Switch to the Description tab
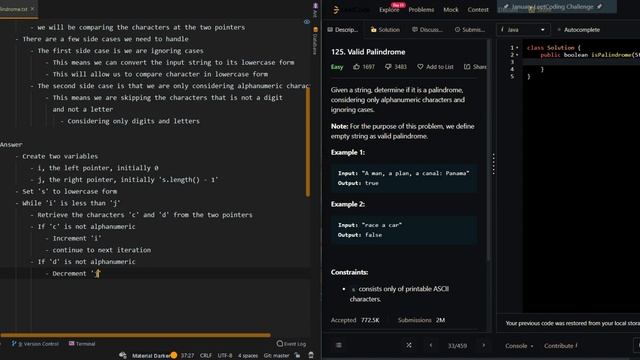Screen dimensions: 640x360 pyautogui.click(x=343, y=29)
